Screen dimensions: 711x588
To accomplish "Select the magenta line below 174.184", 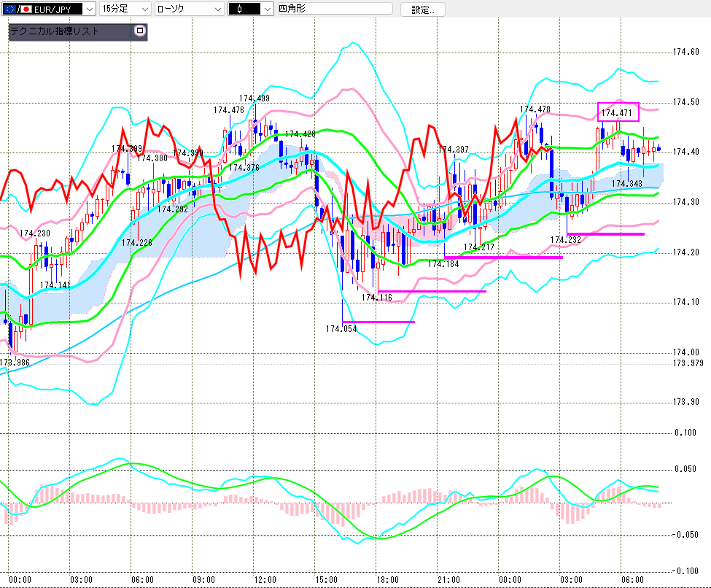I will [x=503, y=258].
